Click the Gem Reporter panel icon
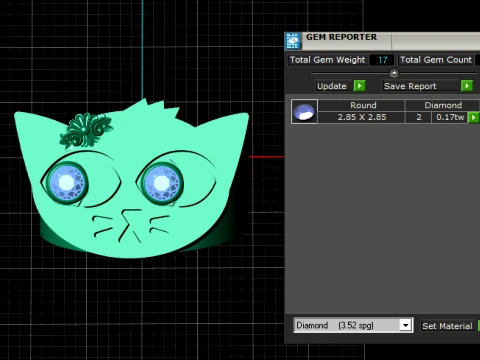This screenshot has width=480, height=360. click(293, 41)
